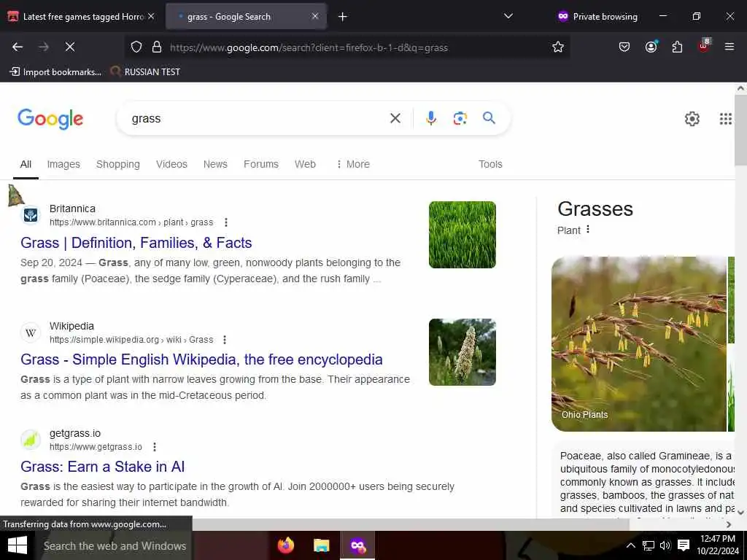Image resolution: width=747 pixels, height=560 pixels.
Task: Switch to the Images results tab
Action: (x=63, y=164)
